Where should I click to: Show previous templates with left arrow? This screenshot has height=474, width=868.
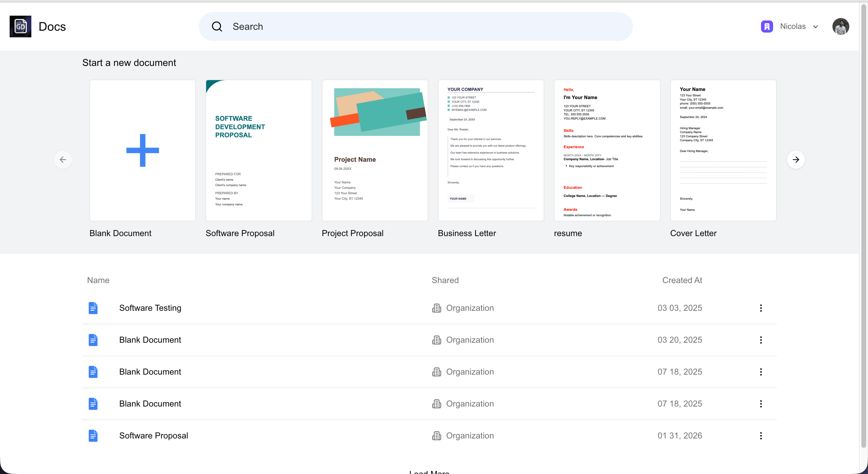click(63, 160)
